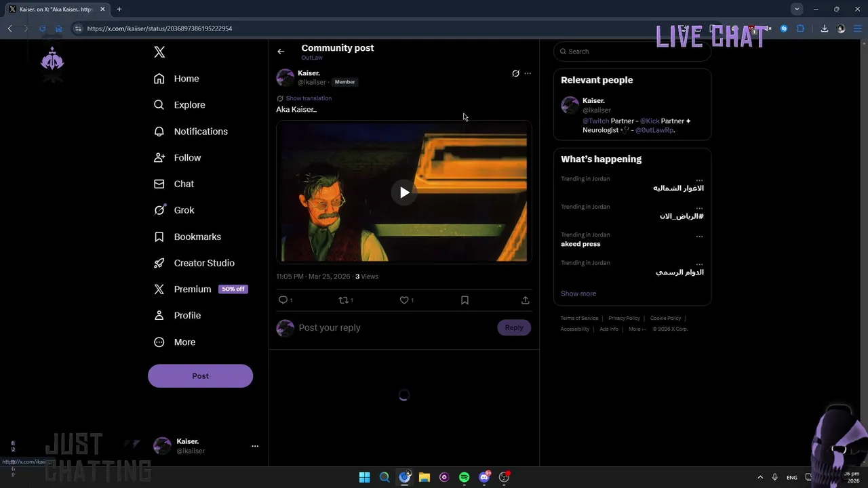Expand footer More menu
Image resolution: width=868 pixels, height=488 pixels.
click(637, 329)
